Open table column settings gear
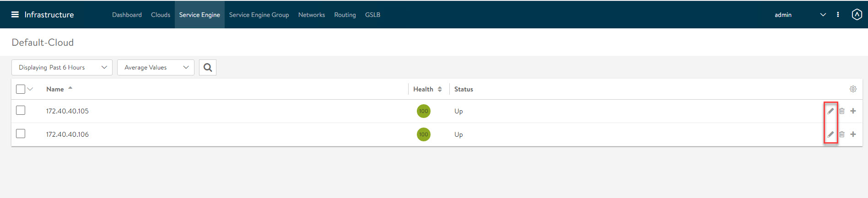The width and height of the screenshot is (868, 198). [x=853, y=89]
